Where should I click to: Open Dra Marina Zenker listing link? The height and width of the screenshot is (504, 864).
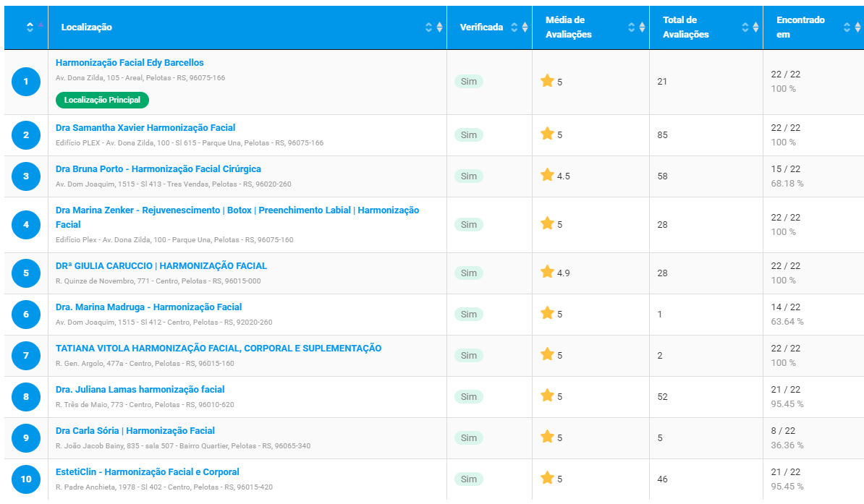pos(237,218)
